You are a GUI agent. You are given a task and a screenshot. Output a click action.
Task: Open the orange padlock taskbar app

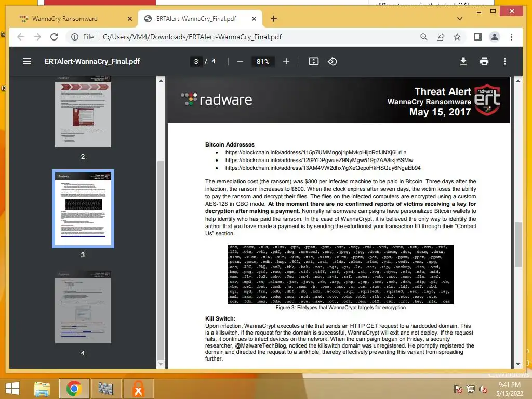138,389
